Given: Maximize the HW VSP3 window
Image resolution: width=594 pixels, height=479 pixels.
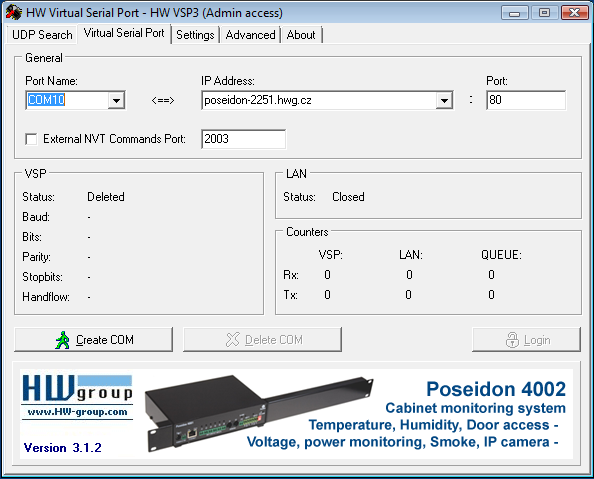Looking at the screenshot, I should coord(544,13).
